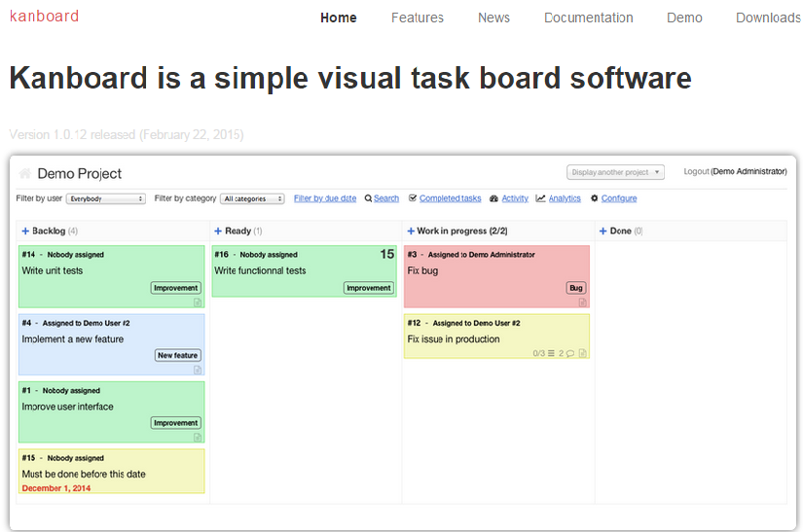Add a task via Ready plus icon
This screenshot has height=532, width=803.
[218, 231]
